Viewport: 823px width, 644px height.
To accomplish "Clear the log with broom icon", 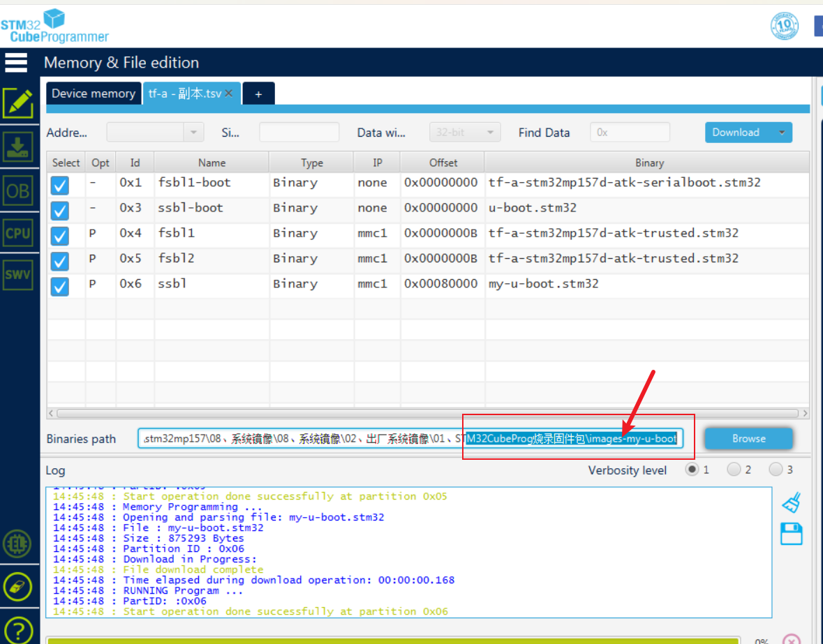I will [792, 502].
